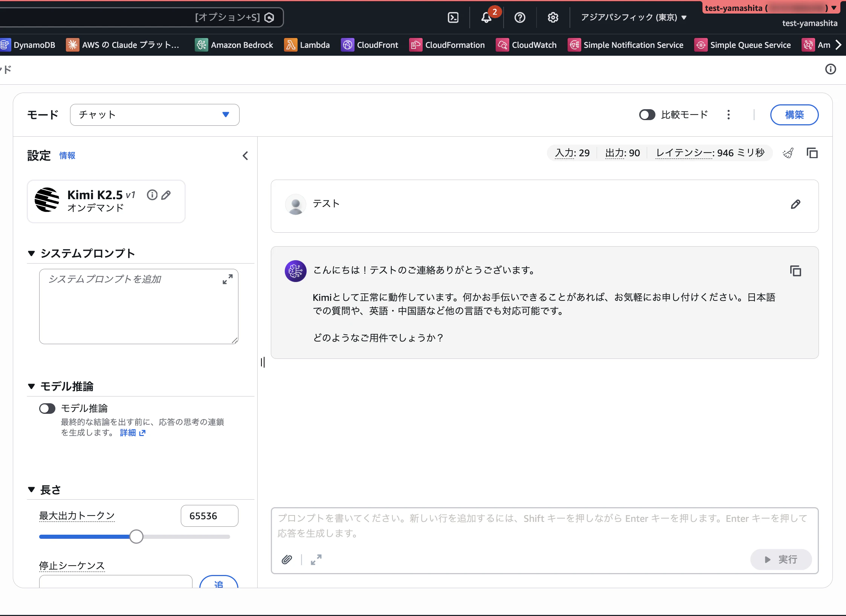Open the CloudShell terminal icon

453,17
